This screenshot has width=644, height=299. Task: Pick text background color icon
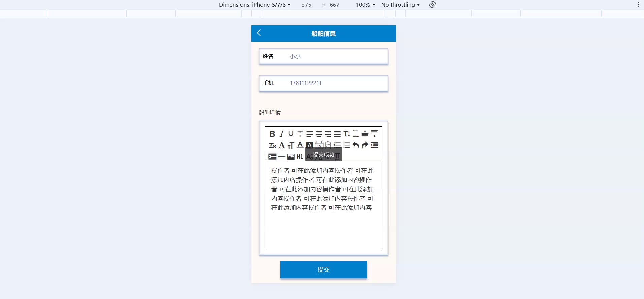click(x=309, y=145)
